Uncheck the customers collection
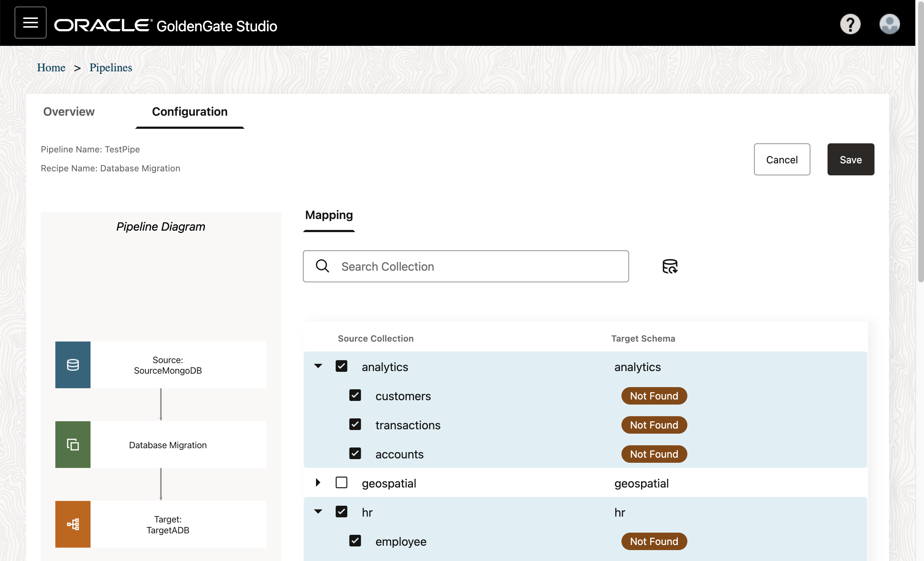This screenshot has height=561, width=924. [x=355, y=395]
